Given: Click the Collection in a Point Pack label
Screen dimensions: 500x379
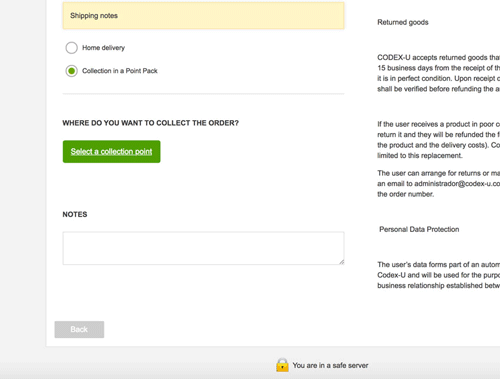Looking at the screenshot, I should click(120, 71).
